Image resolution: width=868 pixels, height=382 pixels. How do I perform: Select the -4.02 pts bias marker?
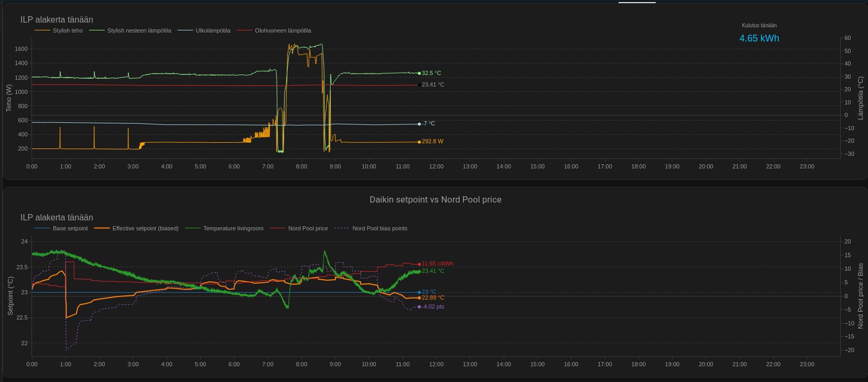click(419, 306)
